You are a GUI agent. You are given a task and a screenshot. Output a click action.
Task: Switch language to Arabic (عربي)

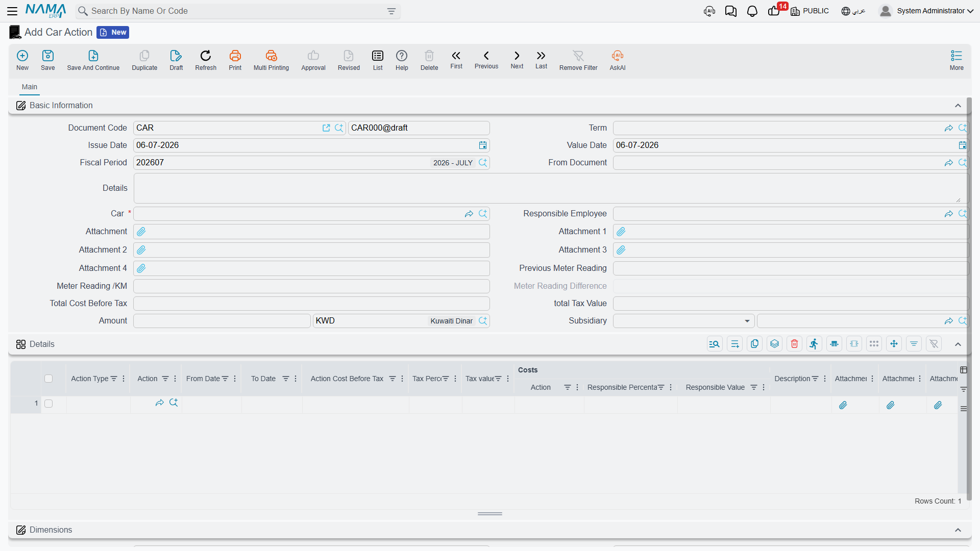tap(853, 11)
